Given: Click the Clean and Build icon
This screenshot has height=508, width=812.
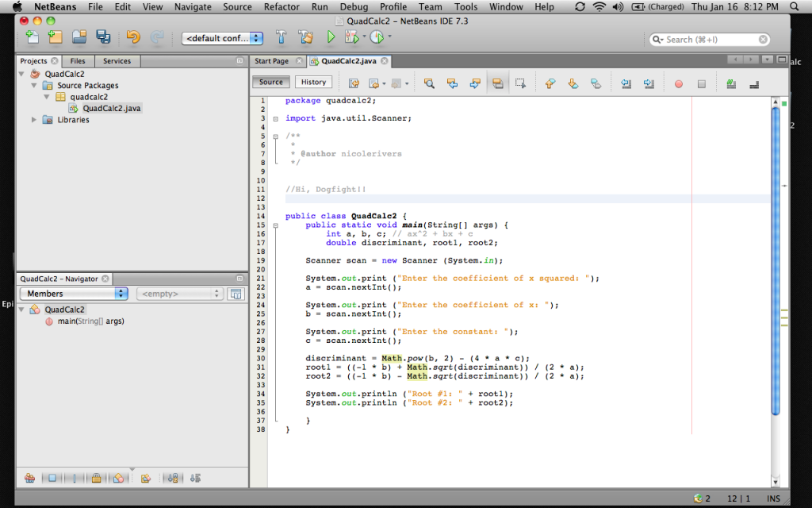Looking at the screenshot, I should click(x=305, y=37).
